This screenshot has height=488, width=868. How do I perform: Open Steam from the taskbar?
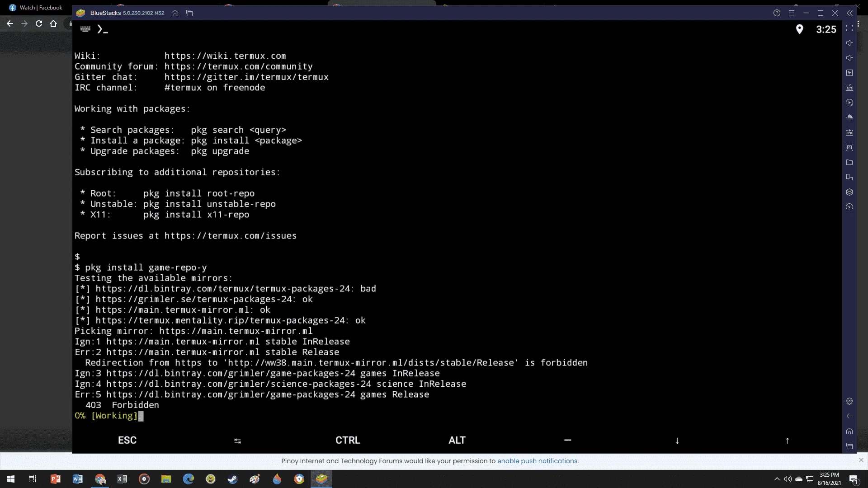click(x=232, y=479)
